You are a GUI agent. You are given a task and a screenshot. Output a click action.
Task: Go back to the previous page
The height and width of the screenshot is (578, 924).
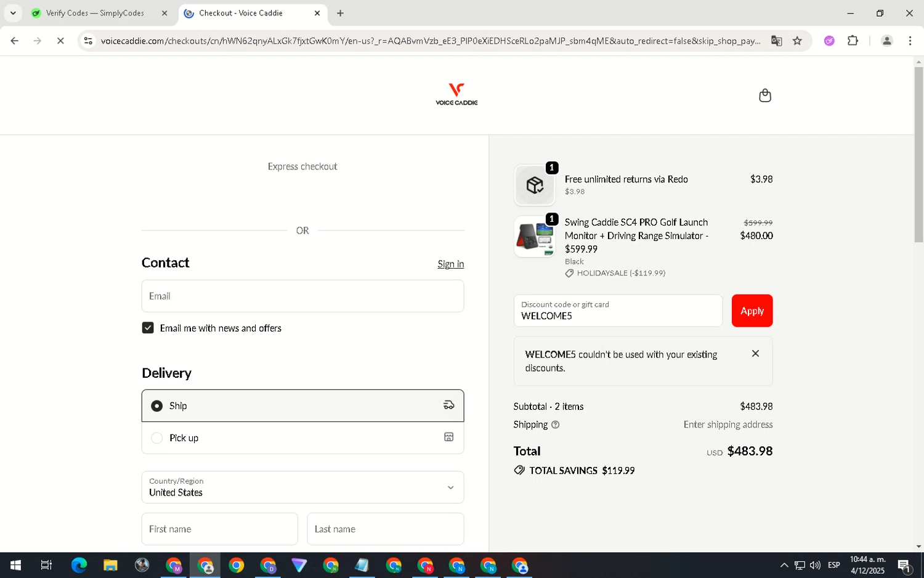[x=14, y=41]
